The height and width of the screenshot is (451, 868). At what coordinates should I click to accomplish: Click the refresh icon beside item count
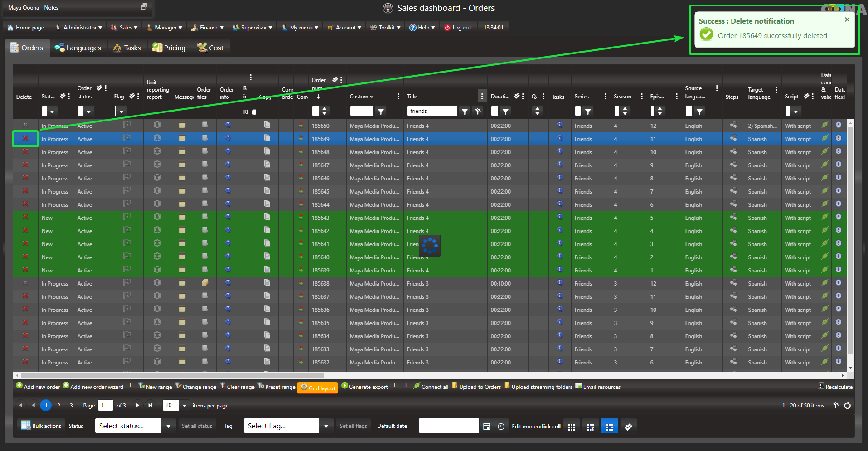pos(847,405)
